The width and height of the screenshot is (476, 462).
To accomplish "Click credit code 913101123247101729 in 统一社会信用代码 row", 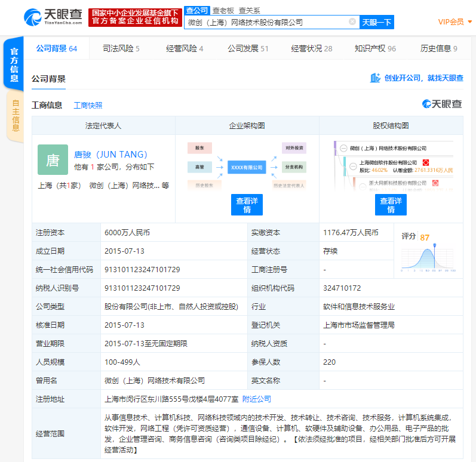I will tap(142, 270).
